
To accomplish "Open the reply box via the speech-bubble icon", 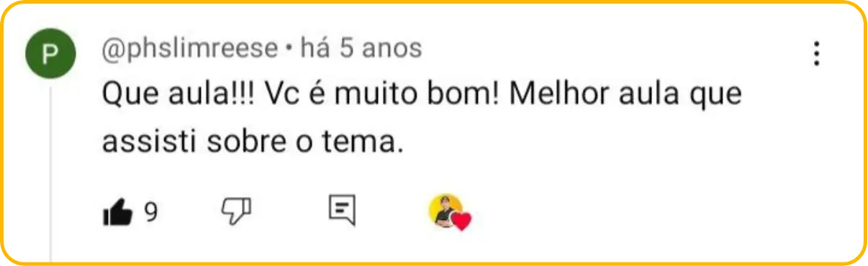I will [343, 211].
